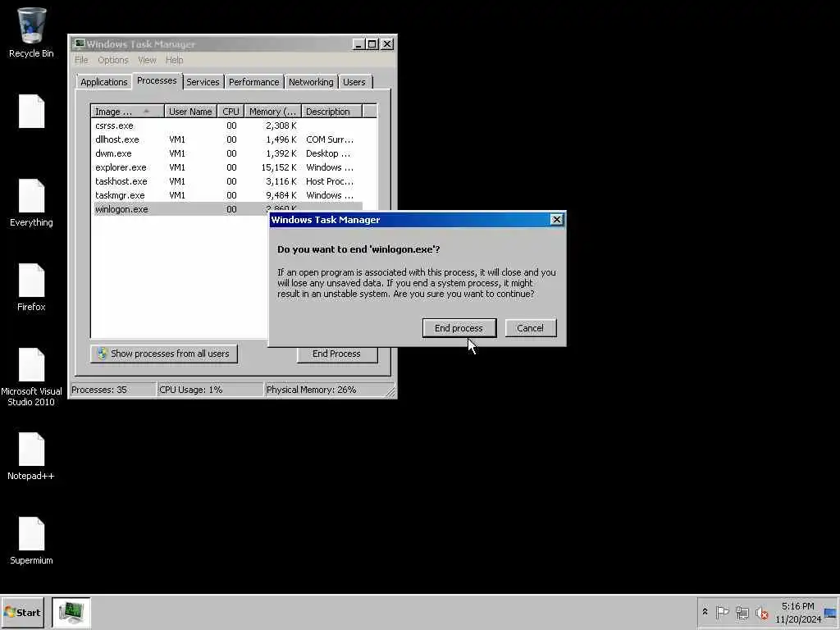Select the taskhost.exe process row
The image size is (840, 630).
tap(228, 181)
